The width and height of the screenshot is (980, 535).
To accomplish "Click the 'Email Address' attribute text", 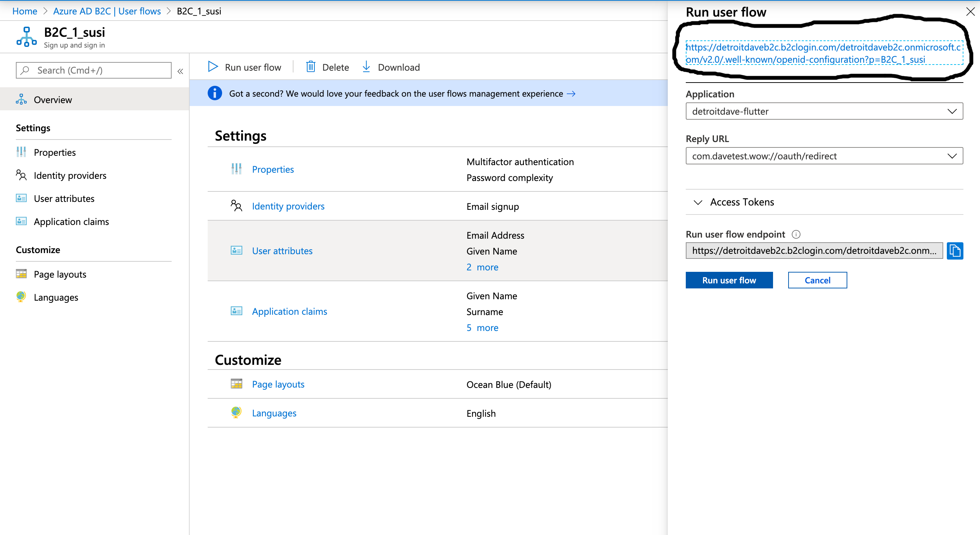I will point(495,235).
